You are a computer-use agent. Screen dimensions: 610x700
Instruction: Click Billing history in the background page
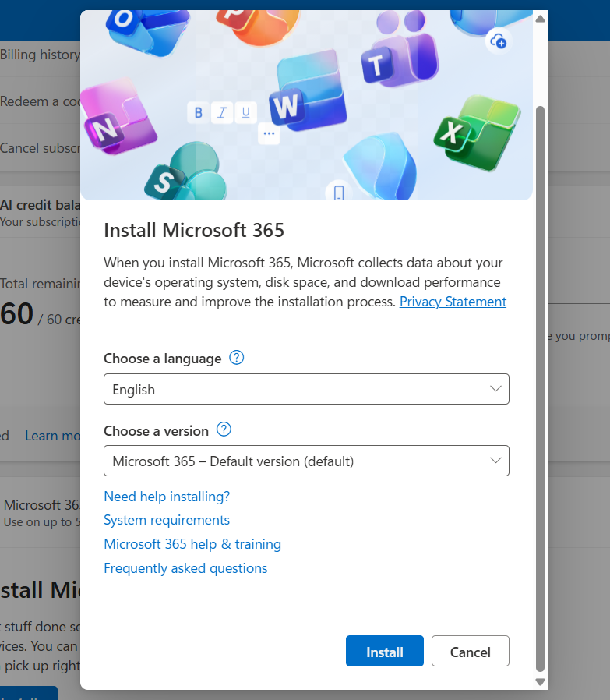pyautogui.click(x=41, y=55)
